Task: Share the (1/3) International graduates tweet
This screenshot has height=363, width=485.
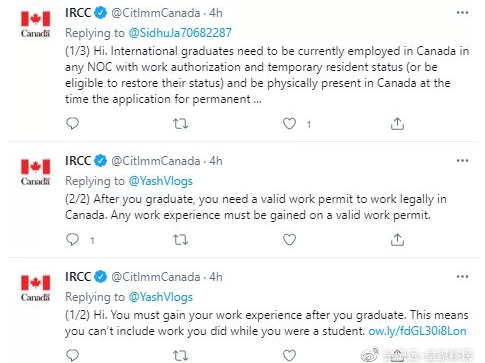Action: tap(397, 124)
